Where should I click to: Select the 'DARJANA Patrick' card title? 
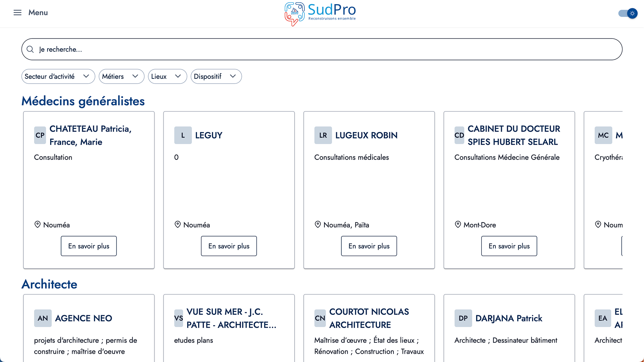tap(509, 318)
